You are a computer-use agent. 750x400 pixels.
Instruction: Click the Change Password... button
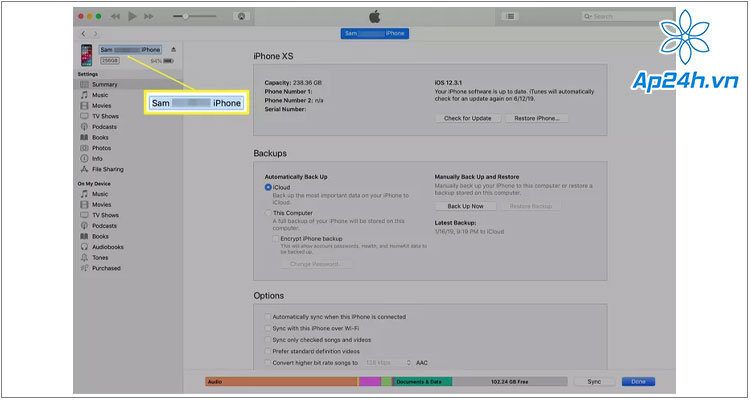tap(316, 264)
